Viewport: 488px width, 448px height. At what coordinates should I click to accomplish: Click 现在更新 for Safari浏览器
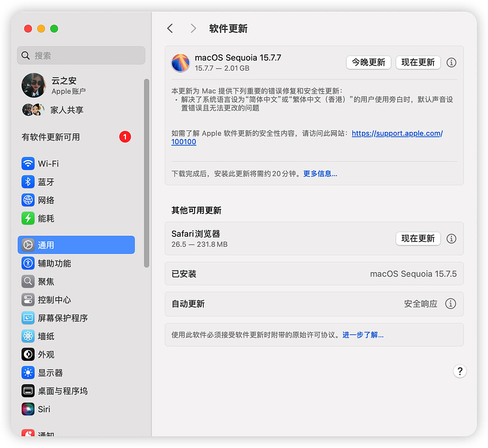pyautogui.click(x=418, y=238)
